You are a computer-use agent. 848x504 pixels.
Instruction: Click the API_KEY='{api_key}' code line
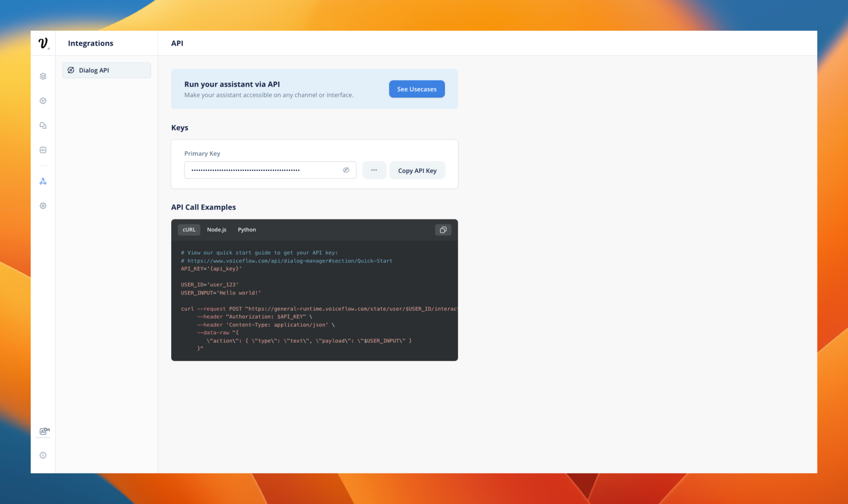coord(211,269)
